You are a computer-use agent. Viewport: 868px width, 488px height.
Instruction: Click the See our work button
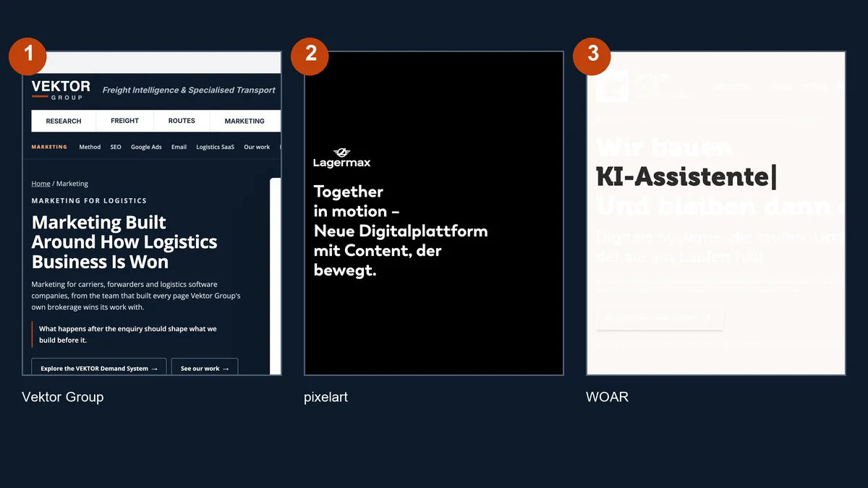pos(205,368)
